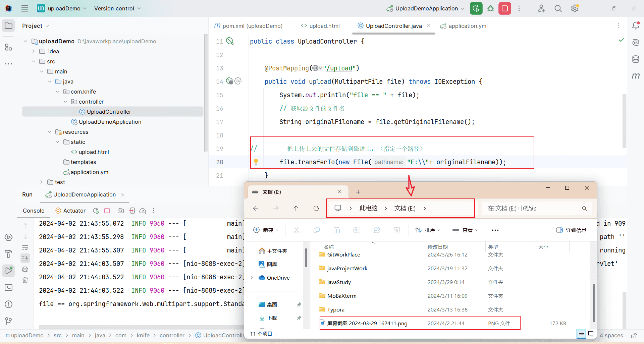Select the Actuator tab
Screen dimensions: 644x344
(x=70, y=211)
